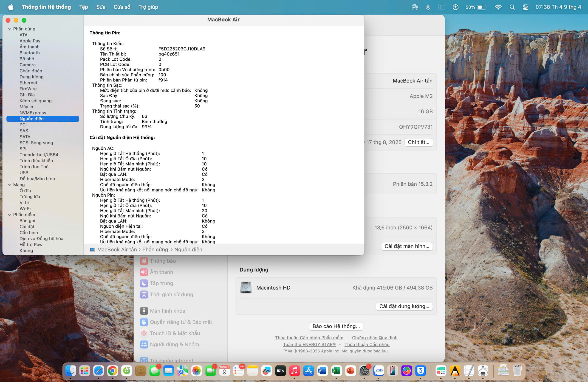588x382 pixels.
Task: Click Cài đặt dung lượng... button
Action: [x=404, y=306]
